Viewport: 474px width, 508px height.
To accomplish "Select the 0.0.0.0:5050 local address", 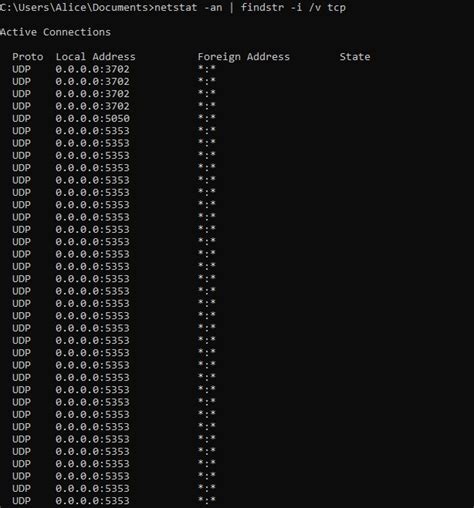I will (x=92, y=118).
